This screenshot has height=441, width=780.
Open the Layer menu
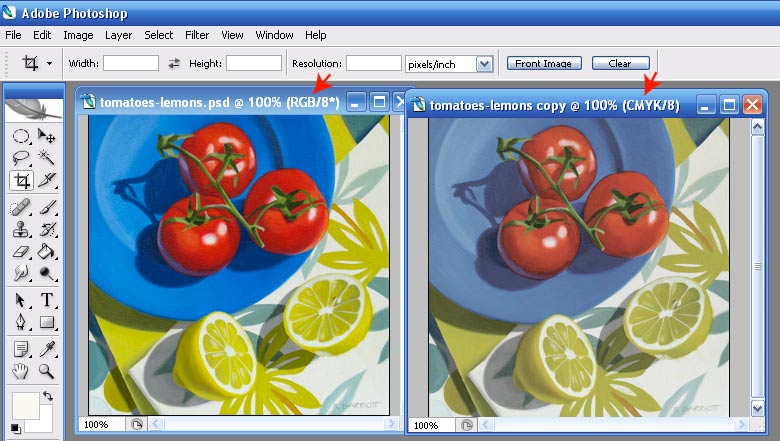(x=118, y=35)
